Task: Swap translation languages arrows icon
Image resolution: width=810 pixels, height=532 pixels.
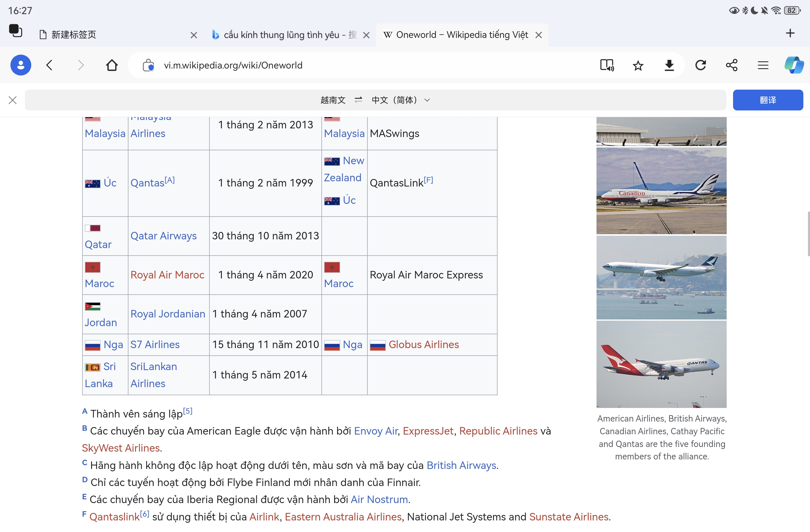Action: tap(358, 100)
